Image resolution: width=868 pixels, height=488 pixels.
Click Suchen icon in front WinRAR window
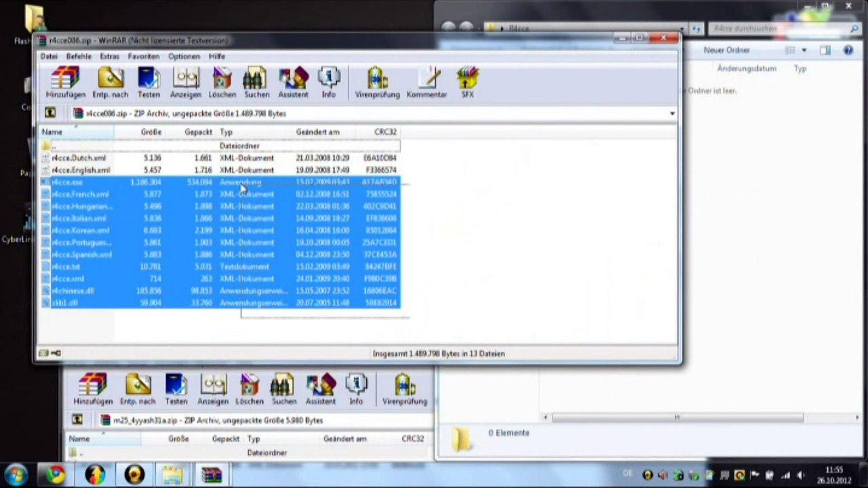tap(256, 83)
